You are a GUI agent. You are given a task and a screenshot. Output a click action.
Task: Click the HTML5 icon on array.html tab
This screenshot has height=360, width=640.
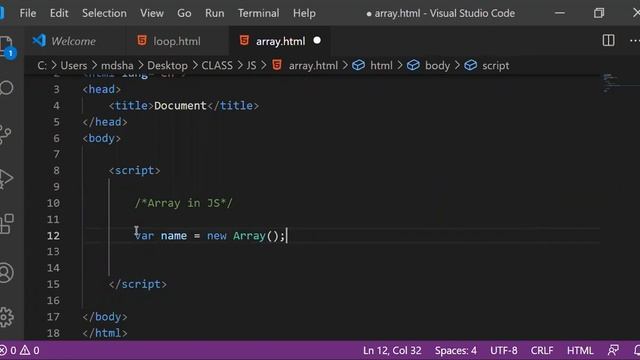[x=244, y=40]
